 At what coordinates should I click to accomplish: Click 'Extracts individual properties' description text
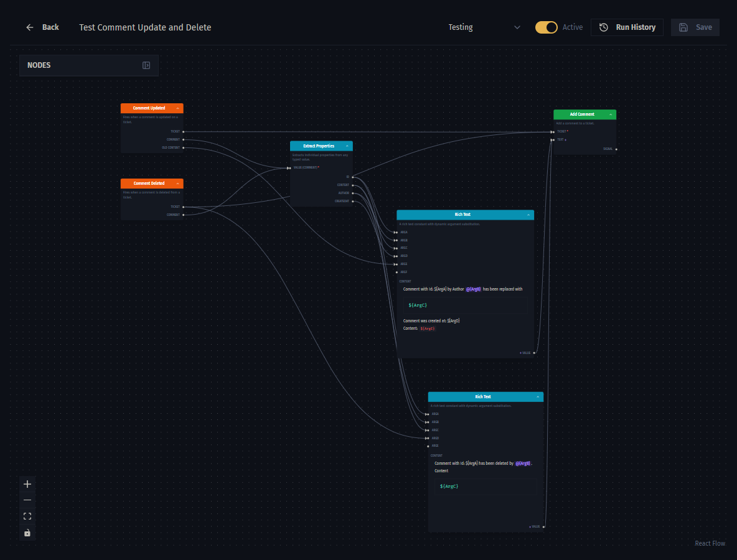pos(320,157)
